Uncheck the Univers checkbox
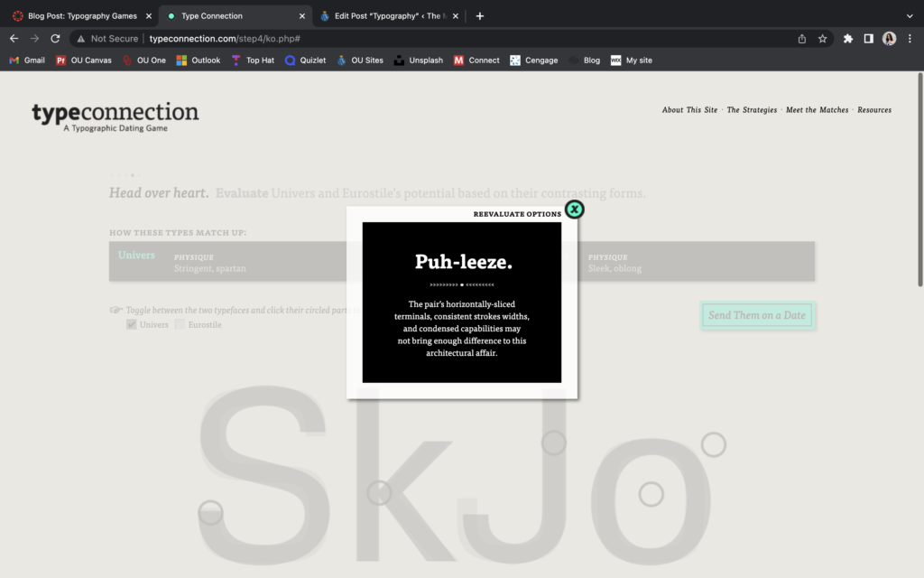Image resolution: width=924 pixels, height=578 pixels. (x=132, y=324)
